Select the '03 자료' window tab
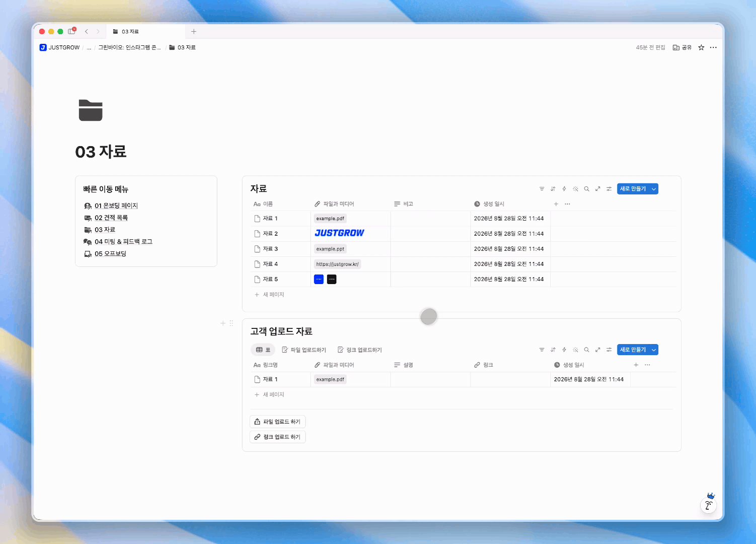The height and width of the screenshot is (544, 756). point(145,31)
